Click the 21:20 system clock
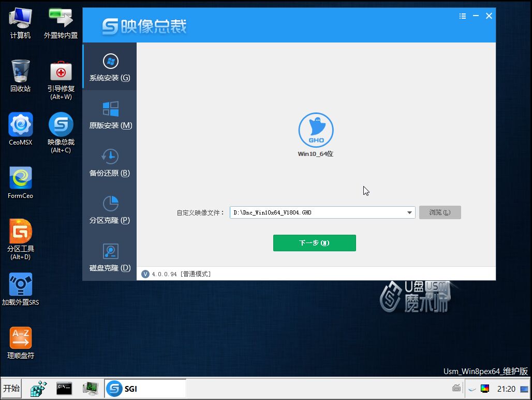 pyautogui.click(x=506, y=389)
